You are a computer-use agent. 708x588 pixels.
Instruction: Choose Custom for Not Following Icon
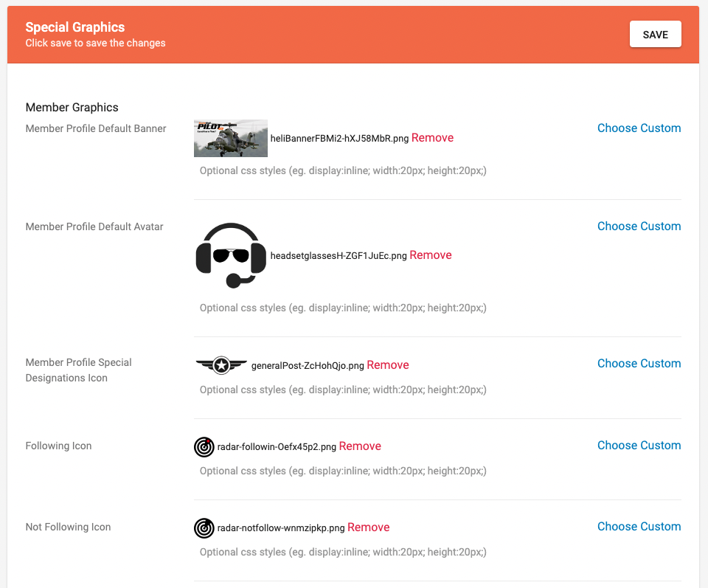tap(639, 527)
